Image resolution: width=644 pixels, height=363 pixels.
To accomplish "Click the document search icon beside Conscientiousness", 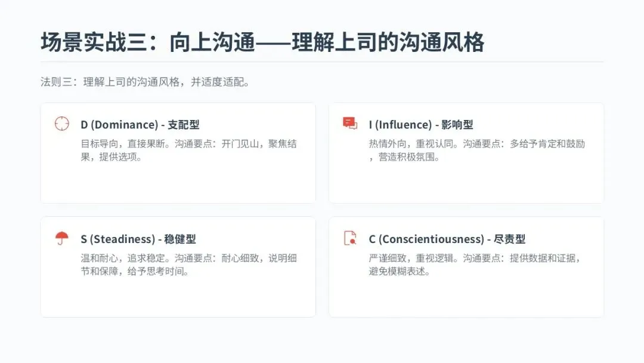I will coord(350,238).
